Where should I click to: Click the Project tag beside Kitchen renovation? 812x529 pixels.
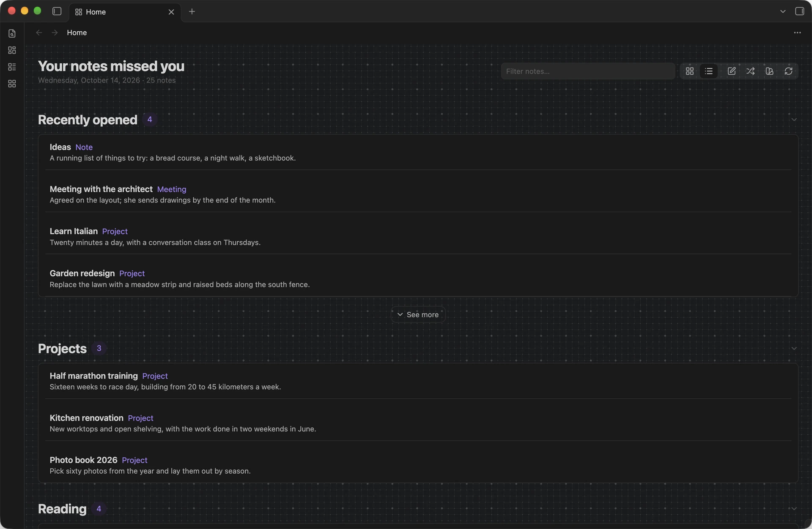tap(140, 418)
